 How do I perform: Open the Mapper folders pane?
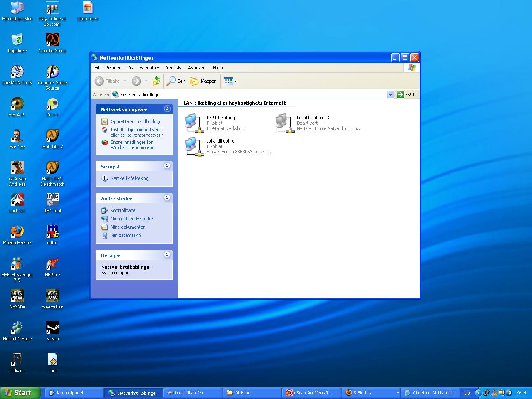(x=203, y=81)
